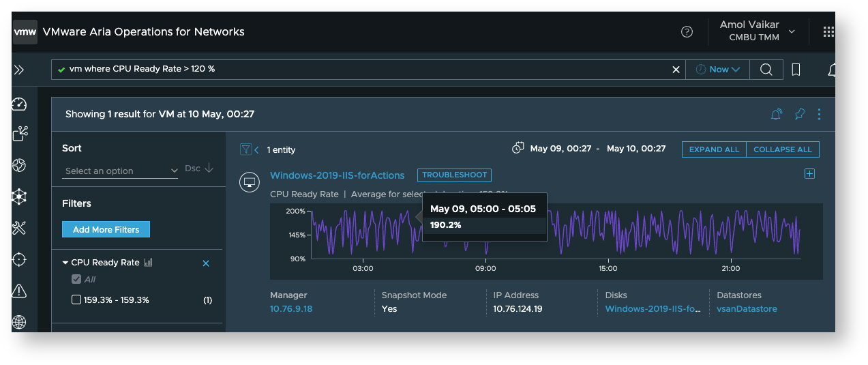Pin results with the pin icon
The width and height of the screenshot is (868, 365).
pos(800,114)
